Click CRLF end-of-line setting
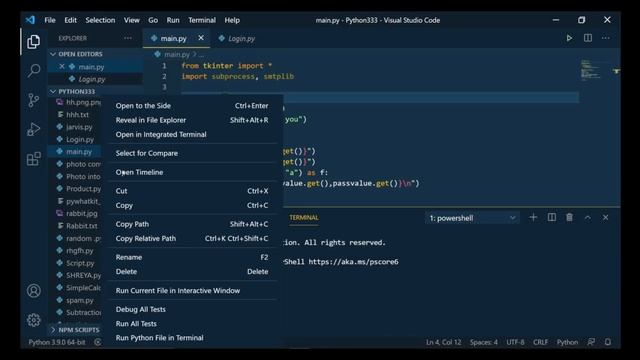Image resolution: width=640 pixels, height=360 pixels. (x=540, y=342)
